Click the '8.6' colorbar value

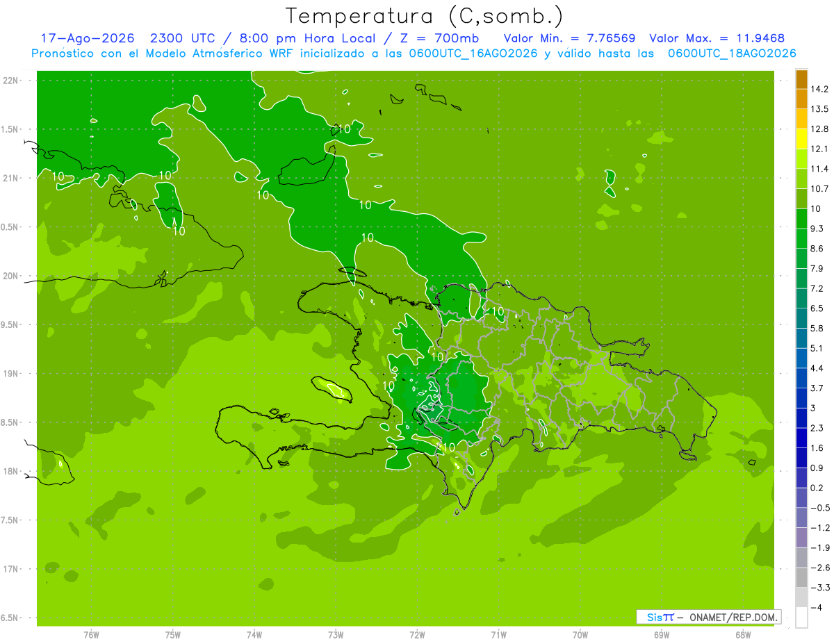click(817, 249)
